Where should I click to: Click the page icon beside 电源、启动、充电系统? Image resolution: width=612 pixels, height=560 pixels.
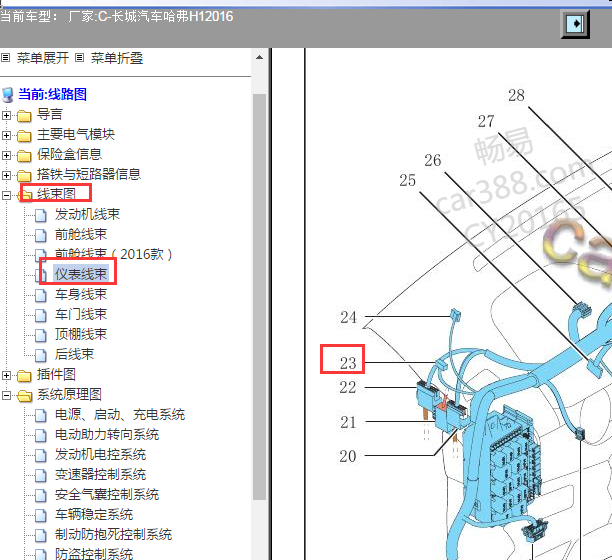coord(41,416)
